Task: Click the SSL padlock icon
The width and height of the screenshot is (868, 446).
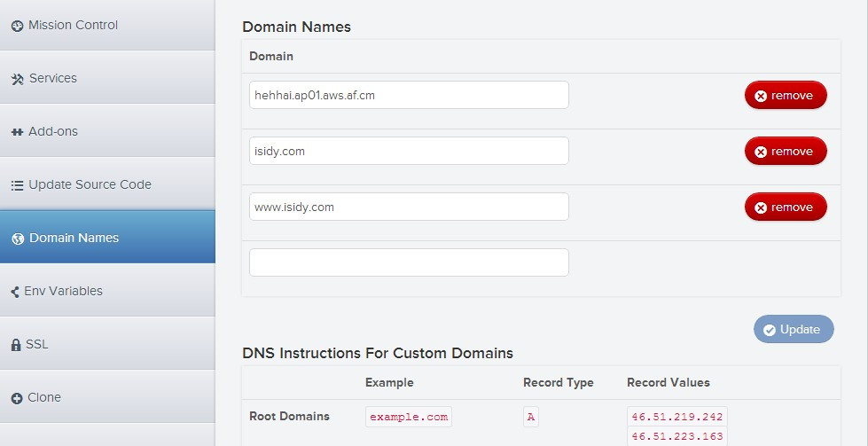Action: click(16, 345)
